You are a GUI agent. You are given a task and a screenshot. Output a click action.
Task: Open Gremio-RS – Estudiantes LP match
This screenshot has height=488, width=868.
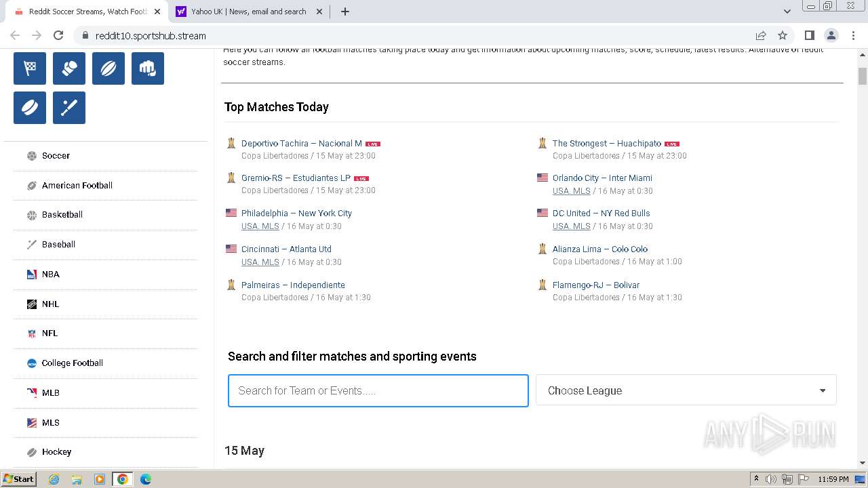tap(296, 178)
